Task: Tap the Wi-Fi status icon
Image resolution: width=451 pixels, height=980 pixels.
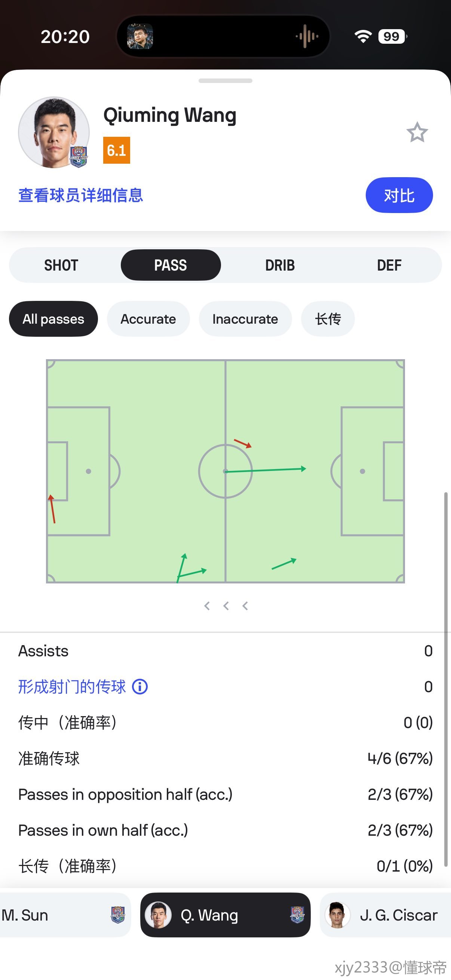Action: pyautogui.click(x=363, y=37)
